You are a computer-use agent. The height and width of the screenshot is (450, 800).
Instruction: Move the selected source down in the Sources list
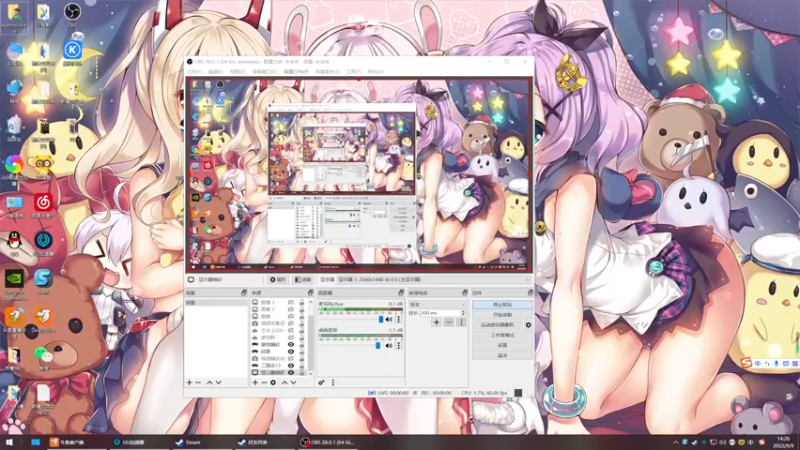click(x=293, y=382)
